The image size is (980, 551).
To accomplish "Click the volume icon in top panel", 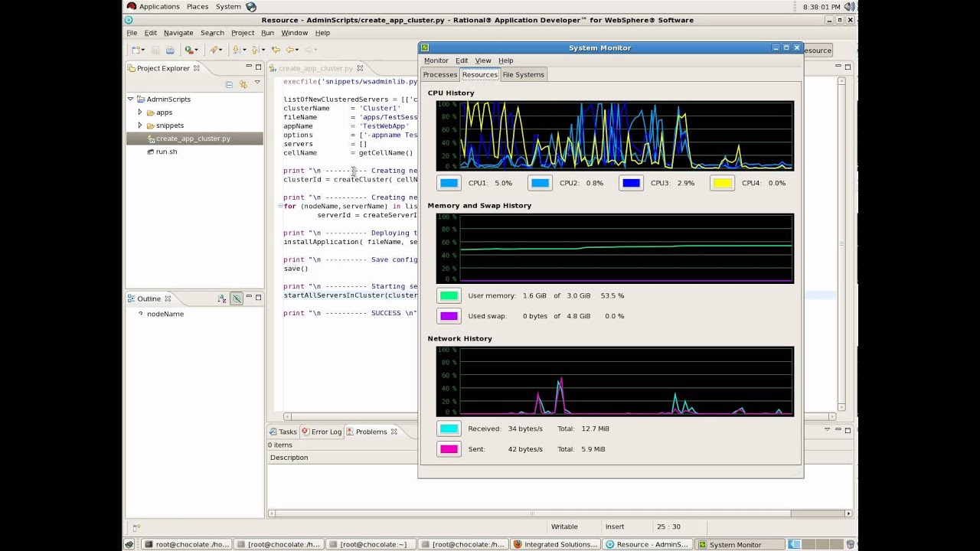I will point(849,6).
